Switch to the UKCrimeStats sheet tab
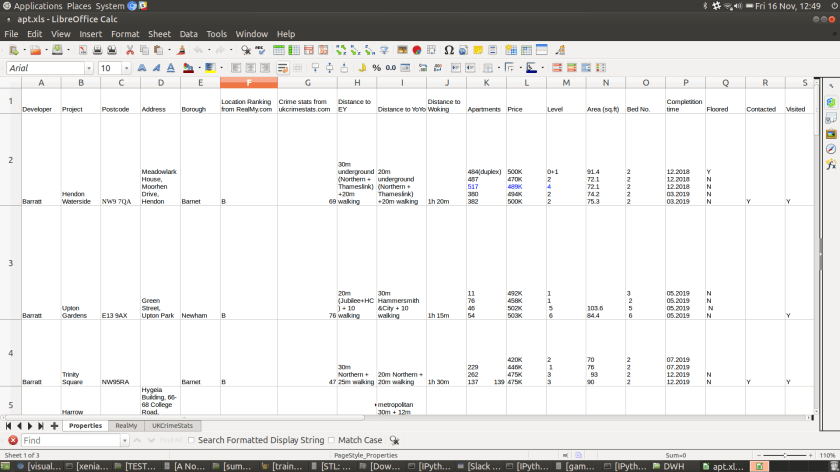This screenshot has width=840, height=472. pyautogui.click(x=172, y=426)
